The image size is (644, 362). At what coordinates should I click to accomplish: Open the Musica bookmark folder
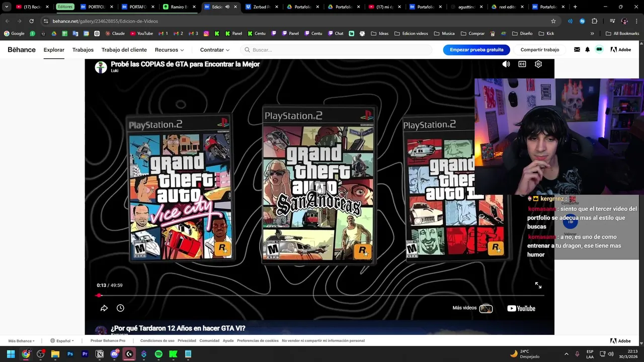pyautogui.click(x=444, y=34)
